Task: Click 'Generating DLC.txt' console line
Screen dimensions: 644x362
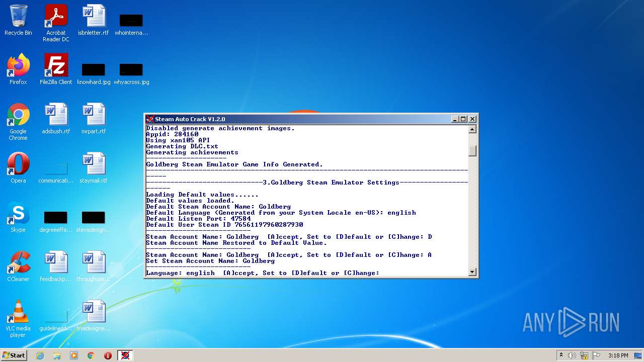Action: click(182, 146)
